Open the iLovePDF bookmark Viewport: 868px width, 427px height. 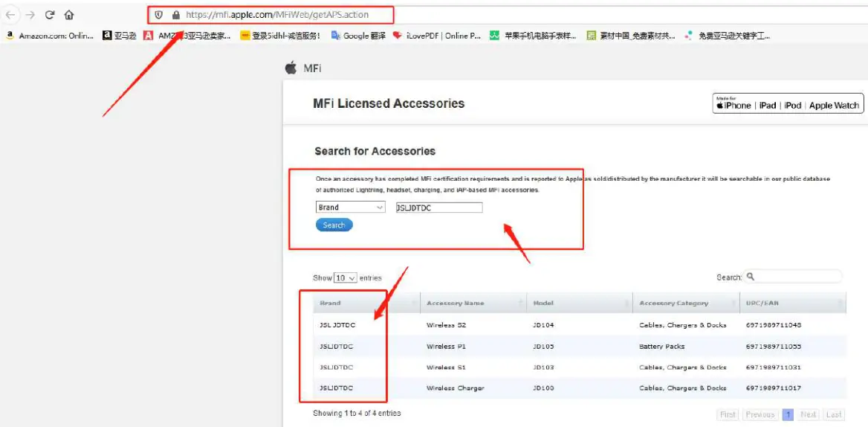pyautogui.click(x=437, y=36)
